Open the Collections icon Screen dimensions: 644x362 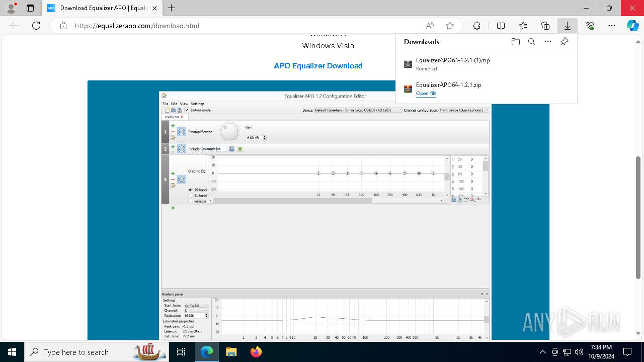pyautogui.click(x=545, y=26)
